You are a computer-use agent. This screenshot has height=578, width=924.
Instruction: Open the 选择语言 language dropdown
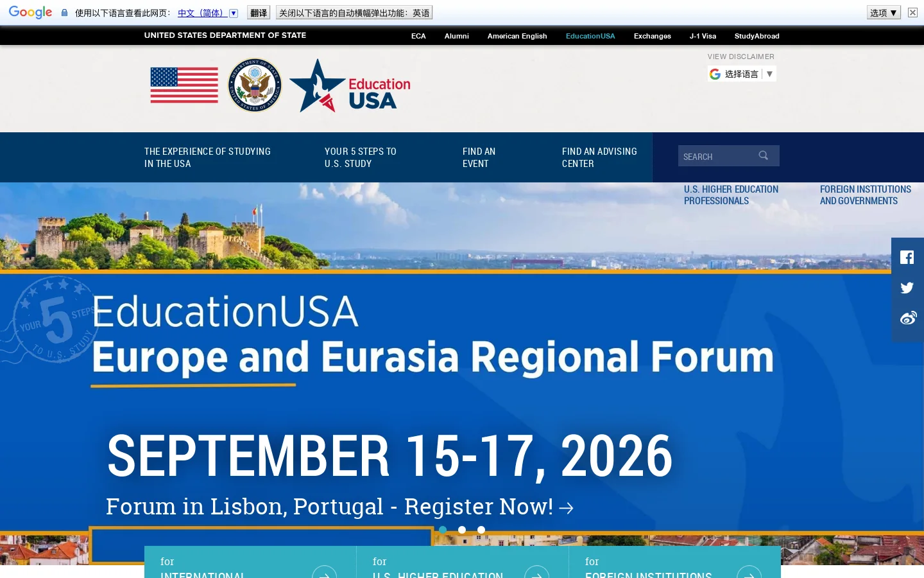pyautogui.click(x=742, y=74)
